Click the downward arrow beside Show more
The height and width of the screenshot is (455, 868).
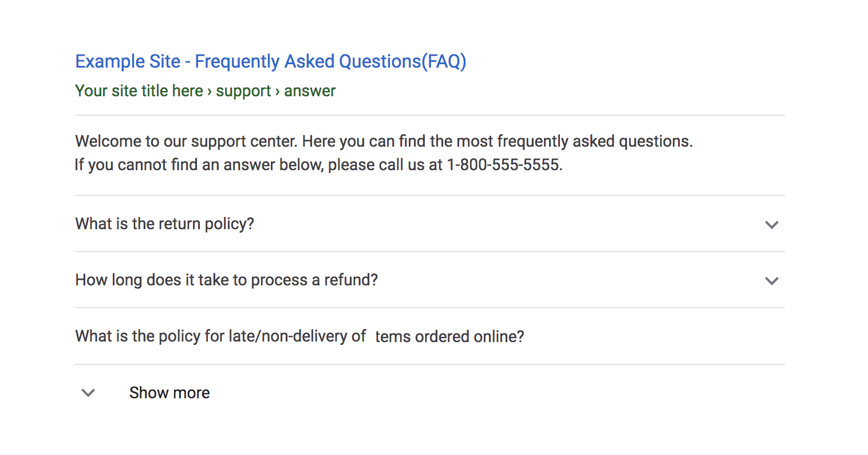[88, 393]
